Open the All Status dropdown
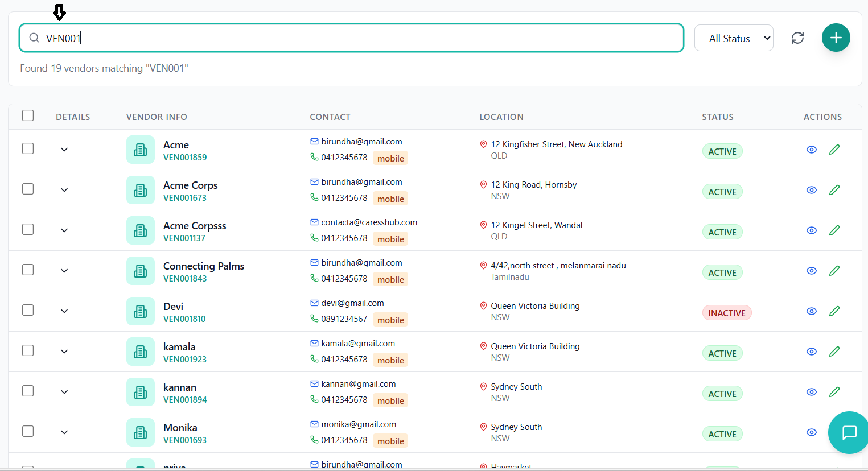The image size is (868, 471). [x=734, y=38]
